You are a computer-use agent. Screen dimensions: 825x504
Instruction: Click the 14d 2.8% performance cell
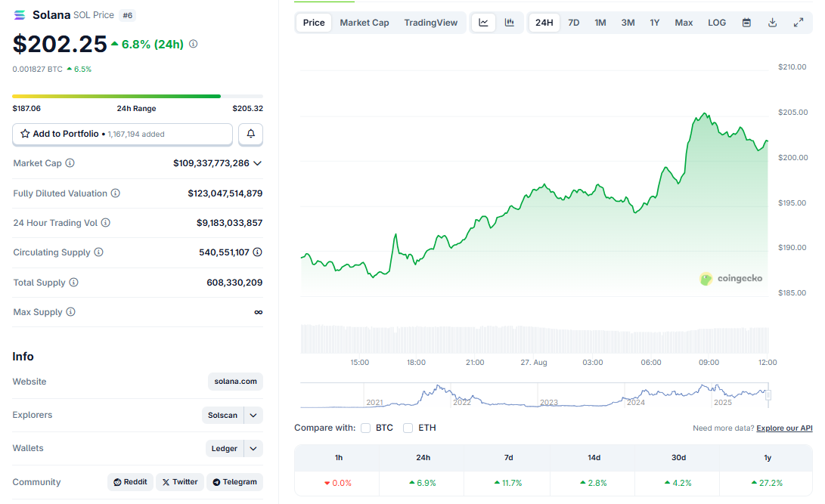coord(593,483)
